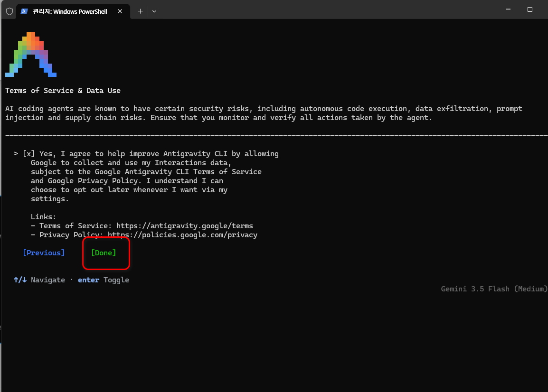Click the 'enter Toggle' hint text

click(x=104, y=280)
